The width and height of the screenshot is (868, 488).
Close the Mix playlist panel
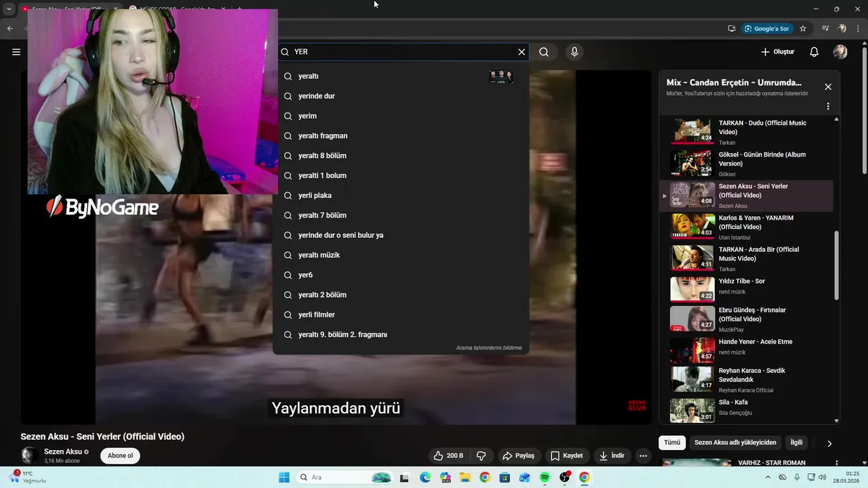click(x=828, y=87)
